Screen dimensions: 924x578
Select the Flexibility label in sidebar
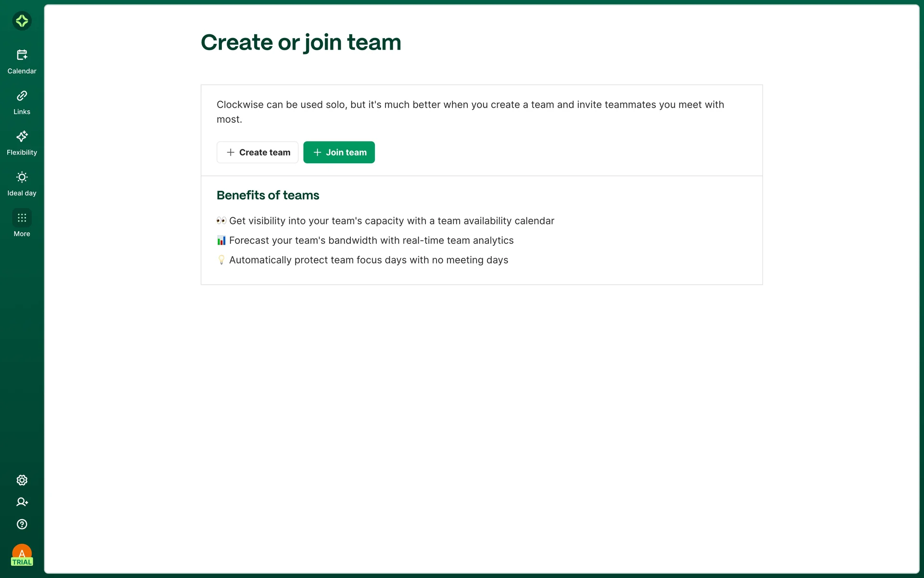click(22, 153)
